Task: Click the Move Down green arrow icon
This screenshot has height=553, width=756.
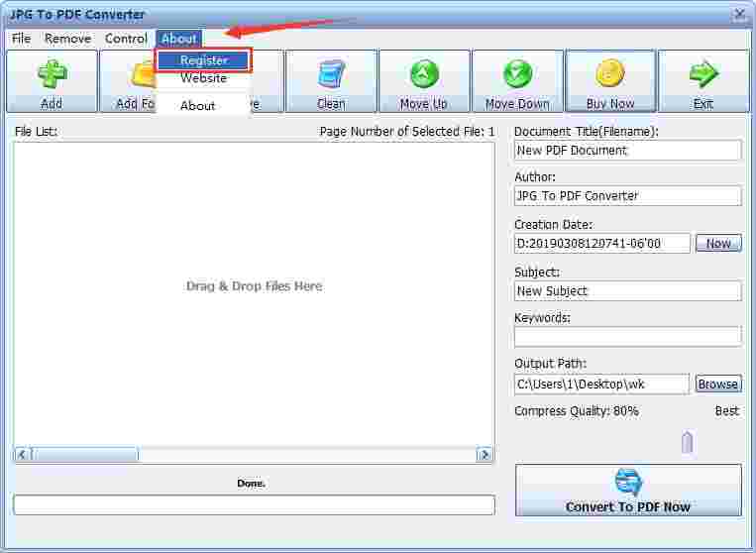Action: [x=517, y=73]
